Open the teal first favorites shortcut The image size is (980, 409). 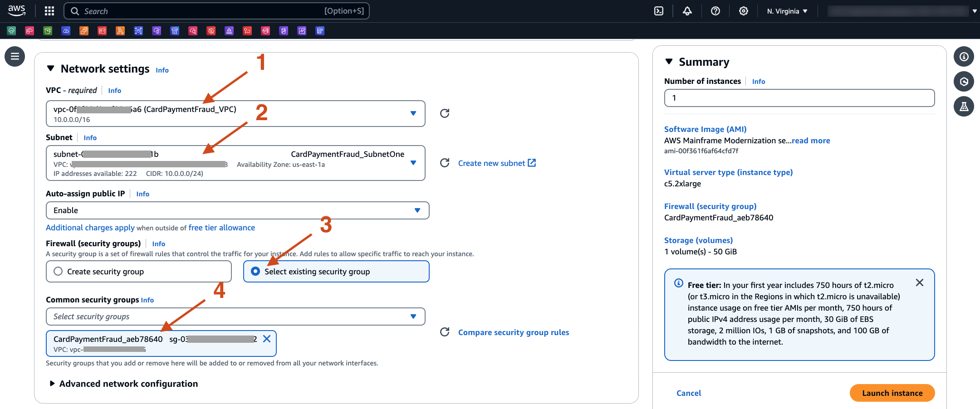click(11, 31)
